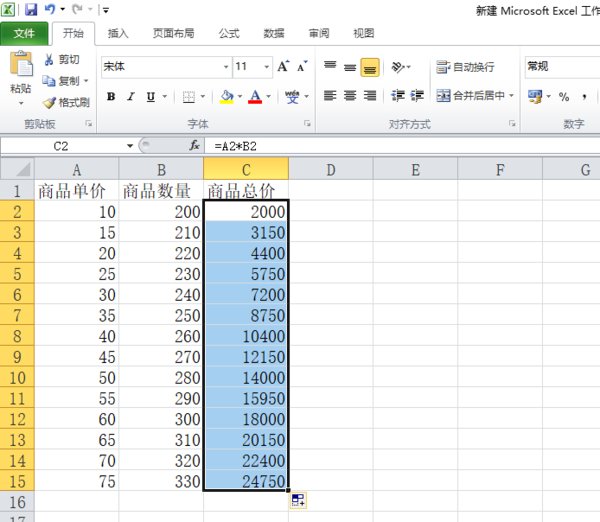Expand font color palette arrow

click(268, 97)
